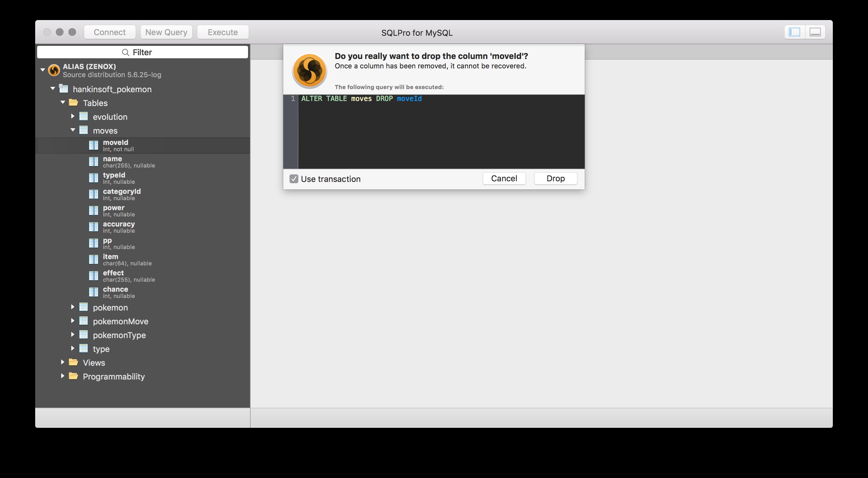Click the Execute toolbar button icon
The image size is (868, 478).
[222, 32]
